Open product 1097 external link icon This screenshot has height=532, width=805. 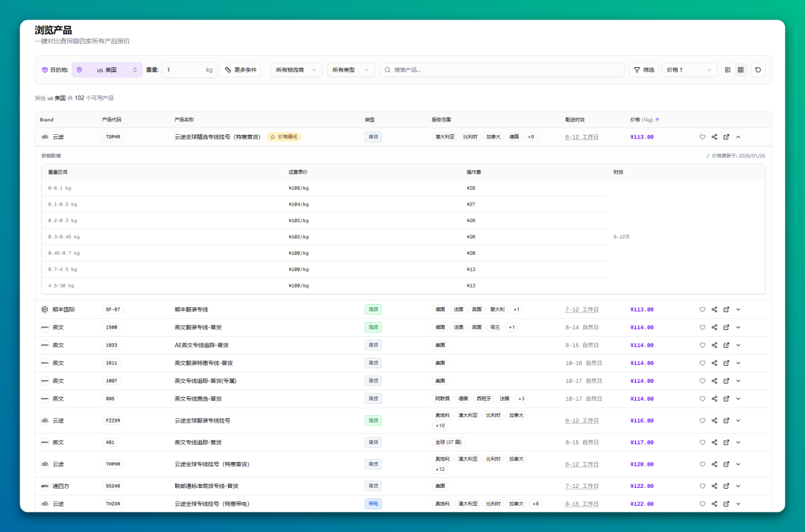pos(726,381)
